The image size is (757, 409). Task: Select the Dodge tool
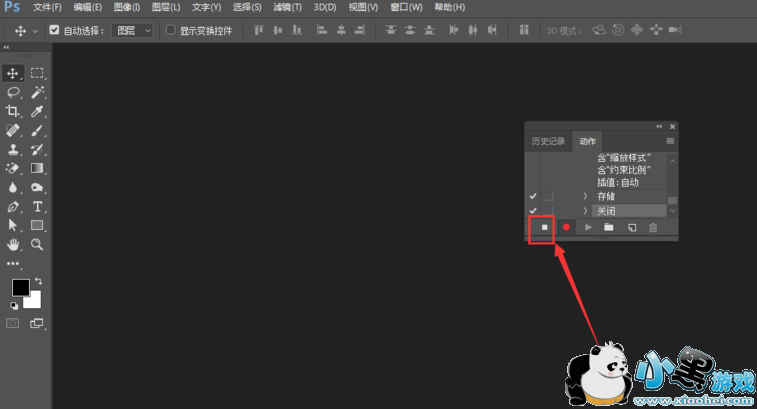click(37, 187)
